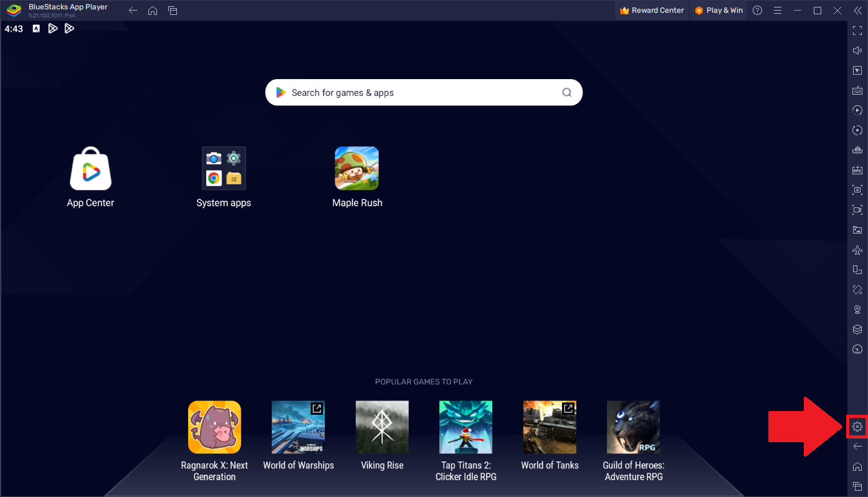Take a screenshot with camera icon
The width and height of the screenshot is (868, 497).
857,190
